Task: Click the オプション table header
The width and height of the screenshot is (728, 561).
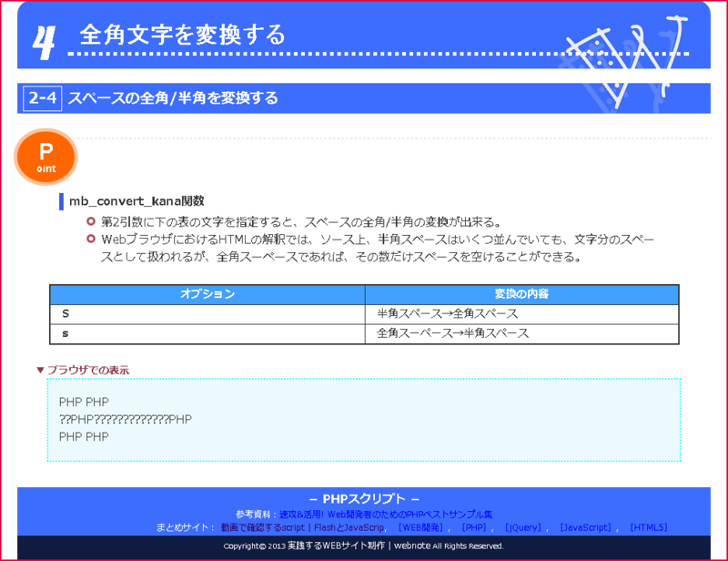Action: click(x=205, y=293)
